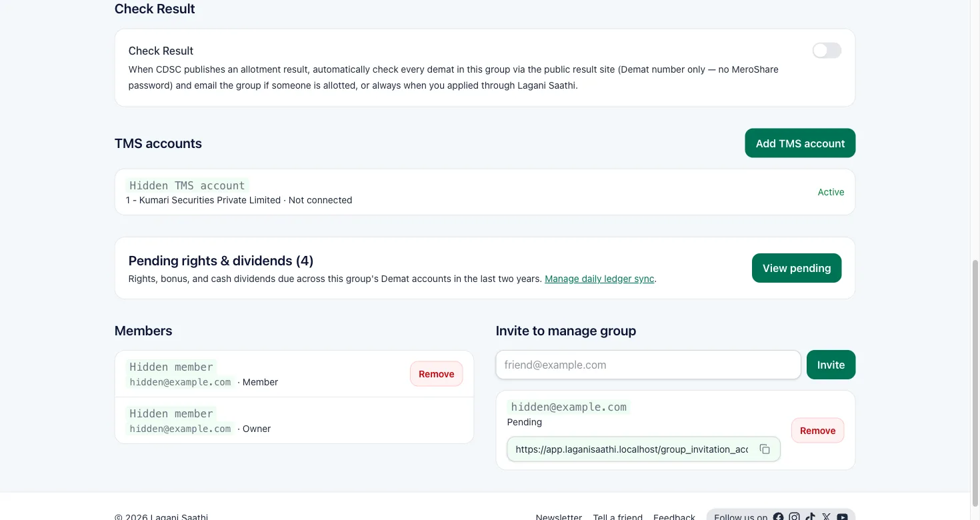Open View pending rights and dividends
980x520 pixels.
click(797, 268)
